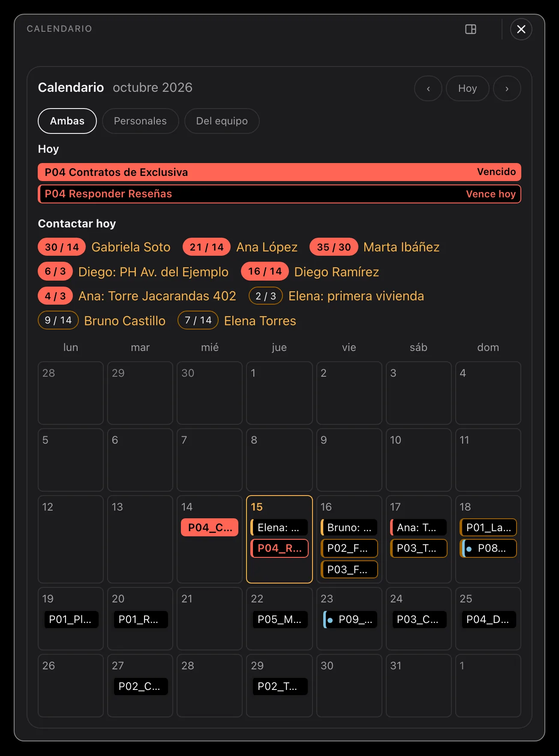
Task: Open Ana event on October 17
Action: click(418, 527)
